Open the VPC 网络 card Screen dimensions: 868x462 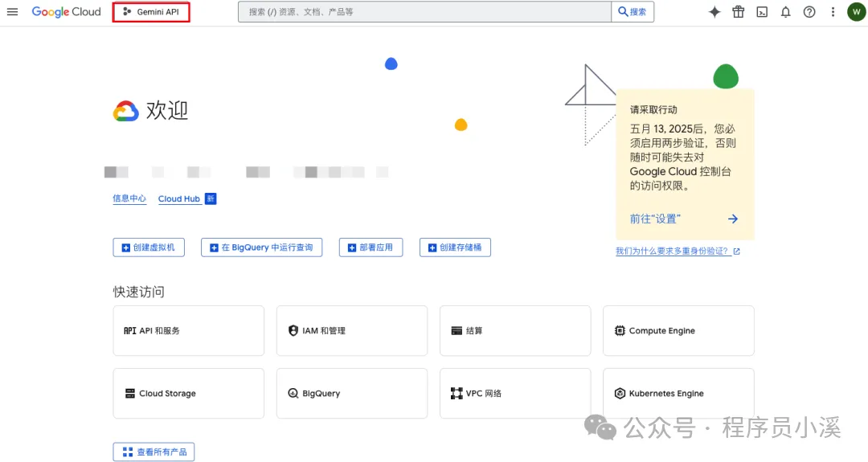(515, 394)
